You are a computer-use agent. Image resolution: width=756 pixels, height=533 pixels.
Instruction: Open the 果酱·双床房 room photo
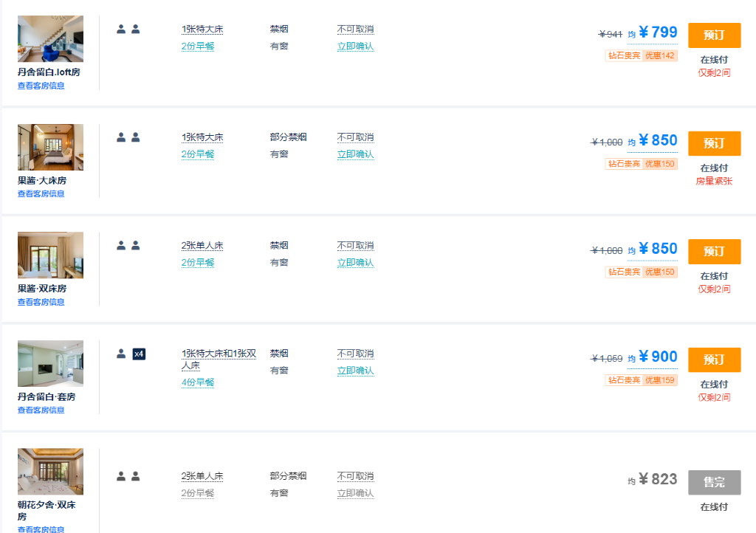(50, 255)
